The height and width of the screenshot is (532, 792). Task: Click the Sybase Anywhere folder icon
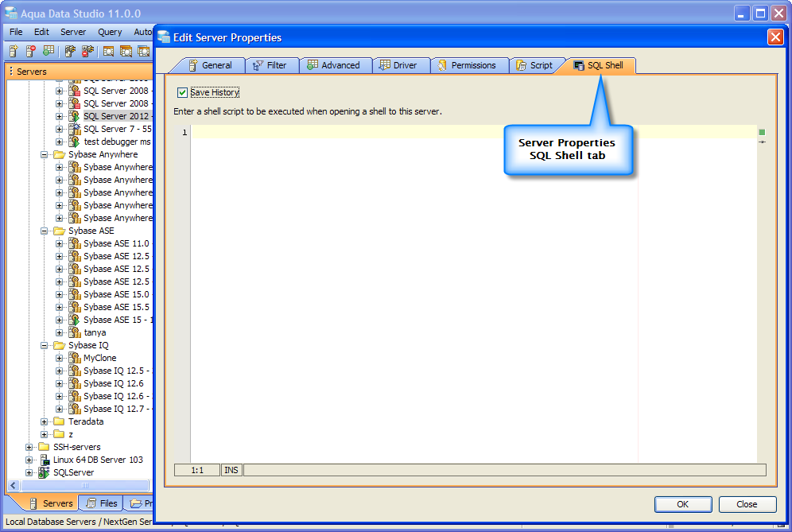click(x=59, y=154)
